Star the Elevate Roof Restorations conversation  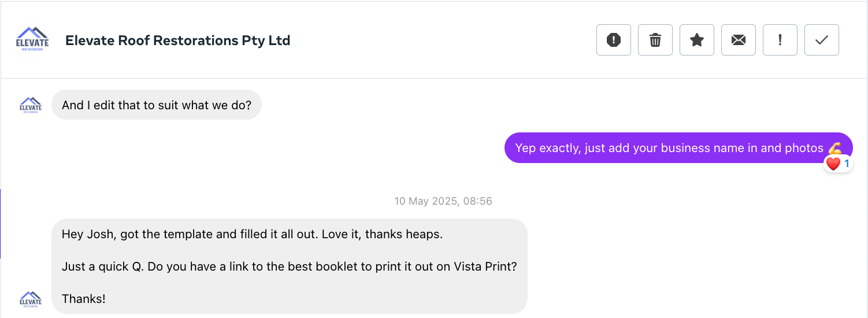697,40
